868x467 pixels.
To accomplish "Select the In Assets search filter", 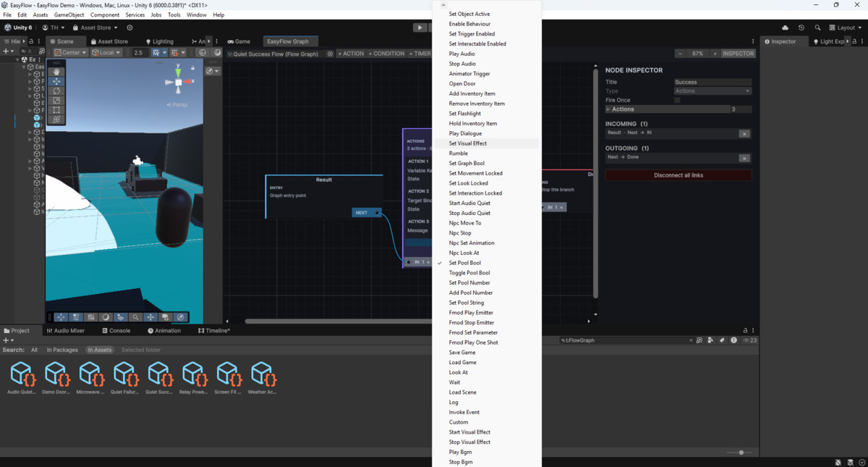I will (100, 350).
